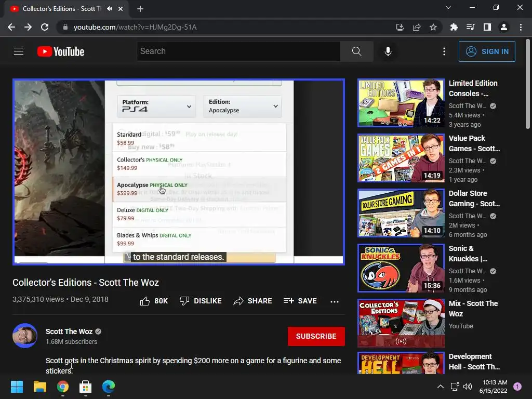Open volume control in system tray
This screenshot has height=399, width=532.
click(x=468, y=387)
